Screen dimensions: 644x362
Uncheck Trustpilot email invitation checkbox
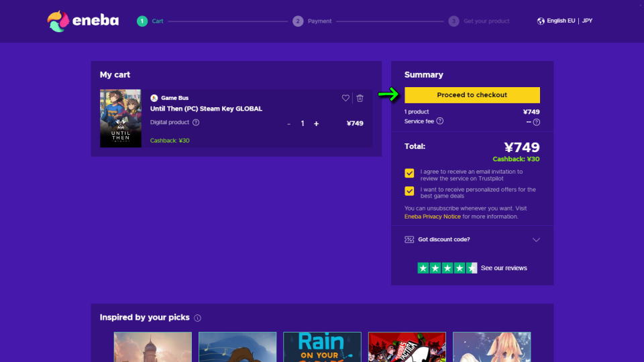pyautogui.click(x=409, y=173)
